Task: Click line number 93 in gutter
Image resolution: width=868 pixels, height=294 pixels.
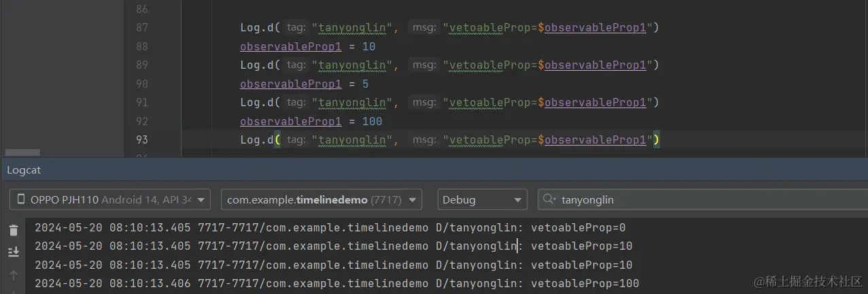Action: [141, 140]
